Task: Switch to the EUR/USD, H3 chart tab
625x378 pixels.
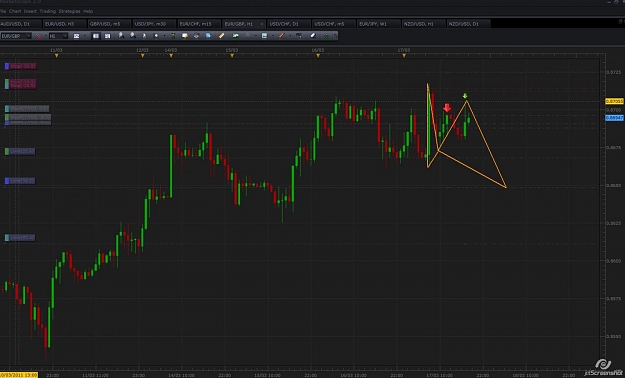Action: (64, 24)
